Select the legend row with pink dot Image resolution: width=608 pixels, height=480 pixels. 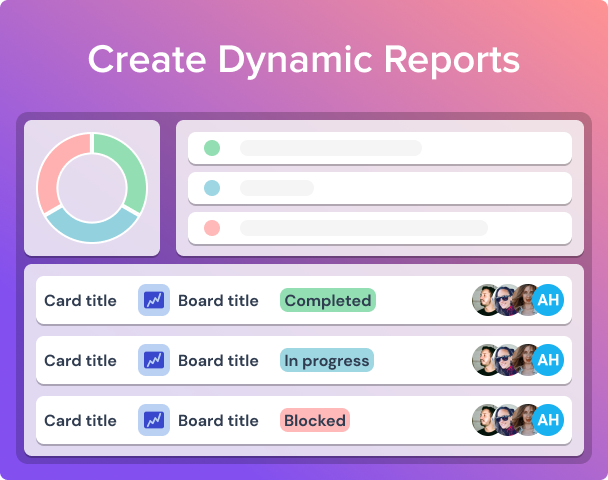[x=380, y=228]
